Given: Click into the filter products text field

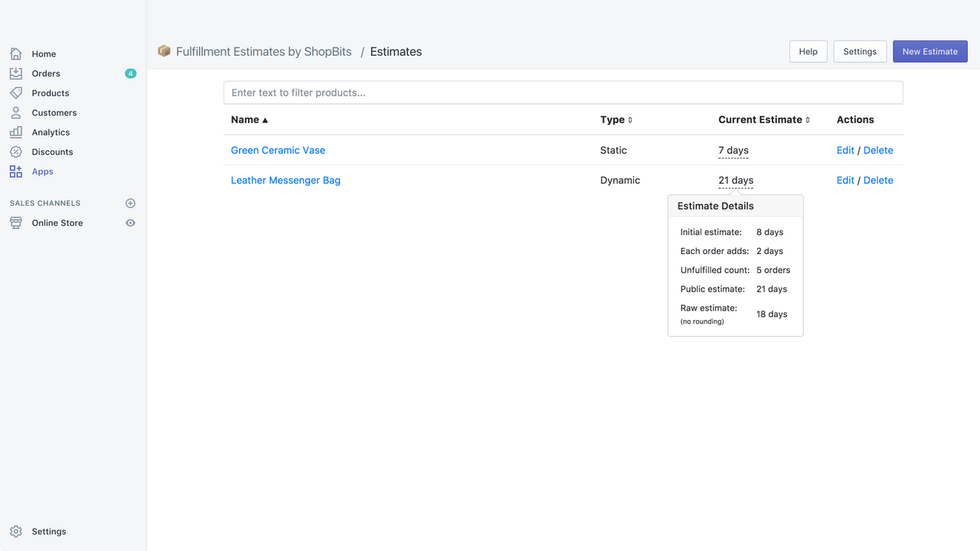Looking at the screenshot, I should 563,93.
